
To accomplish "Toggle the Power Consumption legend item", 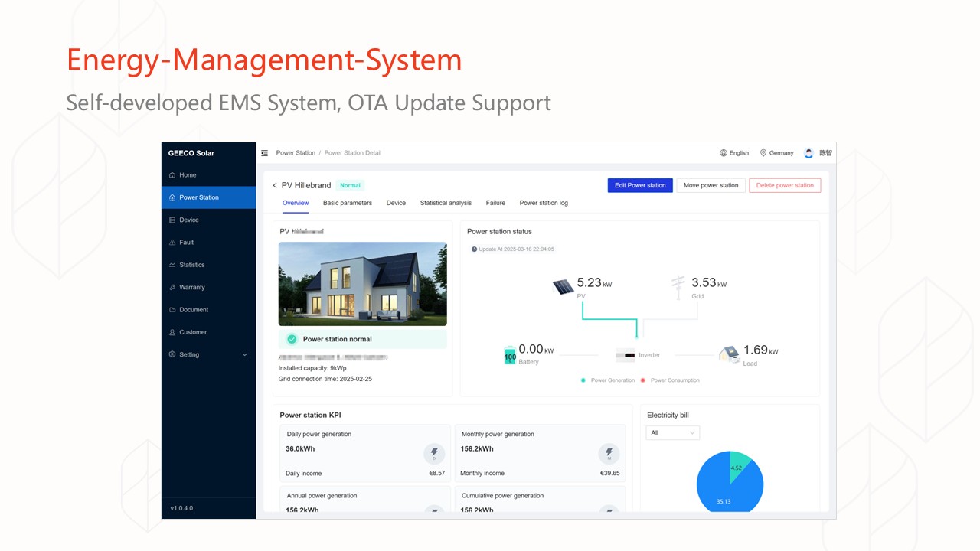I will (670, 380).
